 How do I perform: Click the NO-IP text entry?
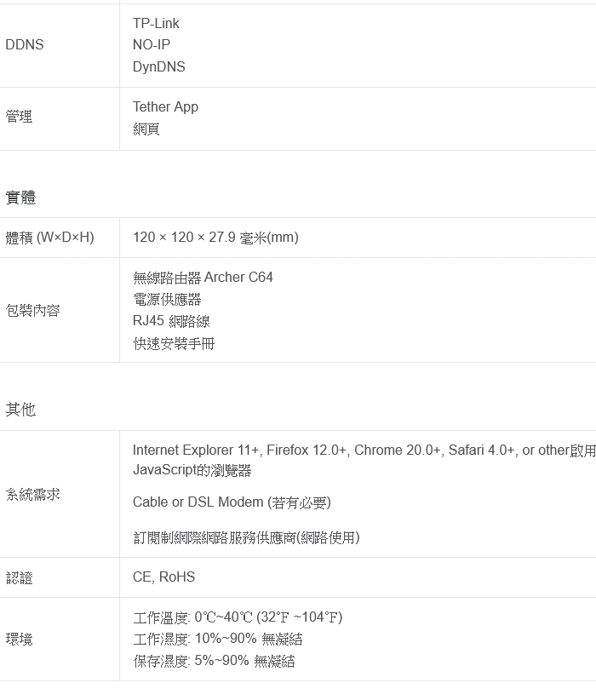pos(152,44)
